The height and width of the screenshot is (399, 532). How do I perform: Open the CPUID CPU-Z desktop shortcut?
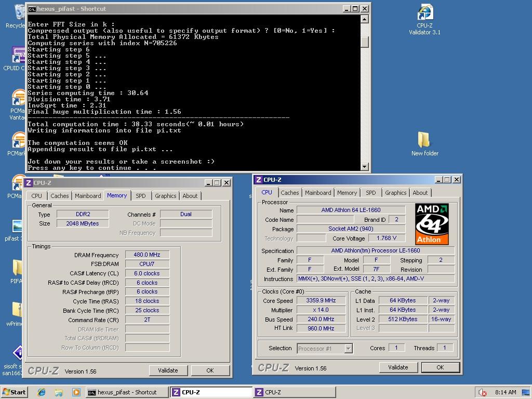coord(16,58)
